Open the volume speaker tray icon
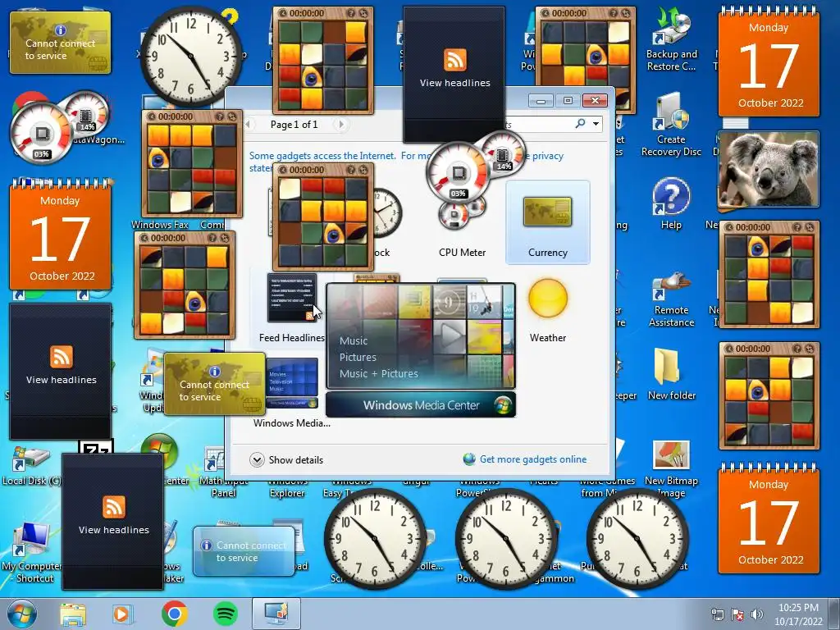This screenshot has height=630, width=840. pyautogui.click(x=757, y=614)
